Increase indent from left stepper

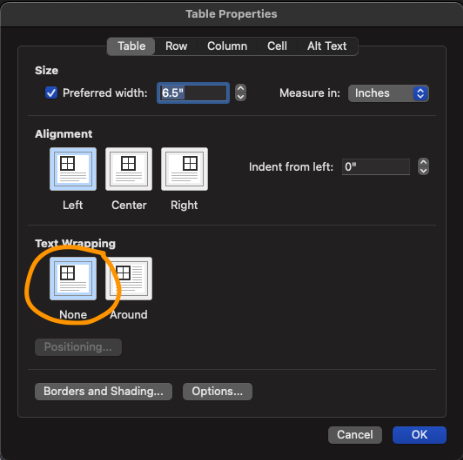point(423,162)
